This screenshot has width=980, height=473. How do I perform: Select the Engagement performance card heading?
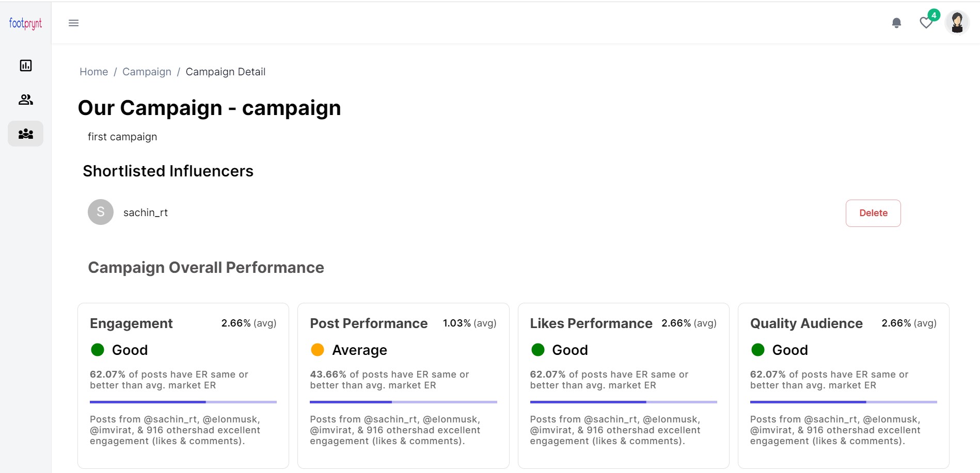[131, 323]
